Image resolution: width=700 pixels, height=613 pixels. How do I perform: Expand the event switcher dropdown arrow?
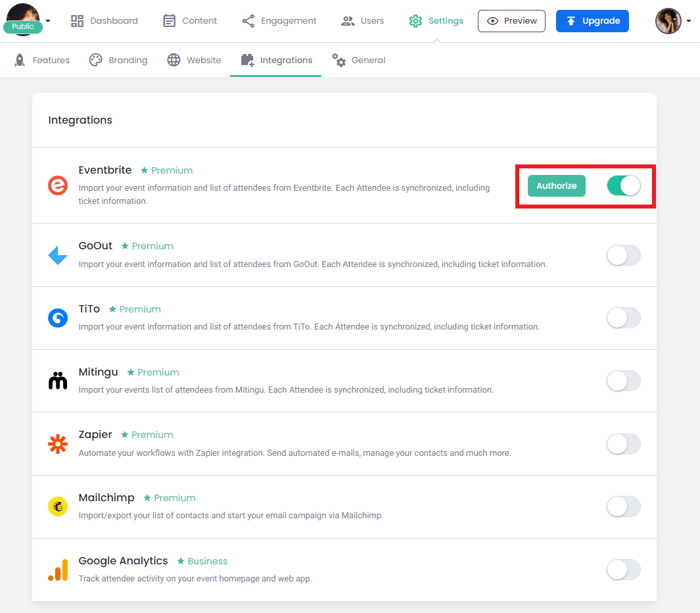[48, 20]
